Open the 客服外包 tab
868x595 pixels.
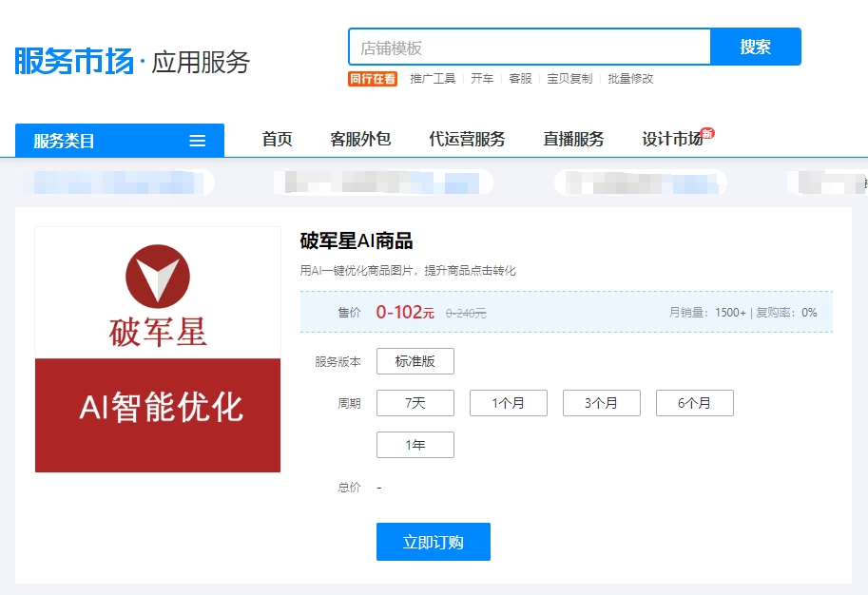(360, 139)
